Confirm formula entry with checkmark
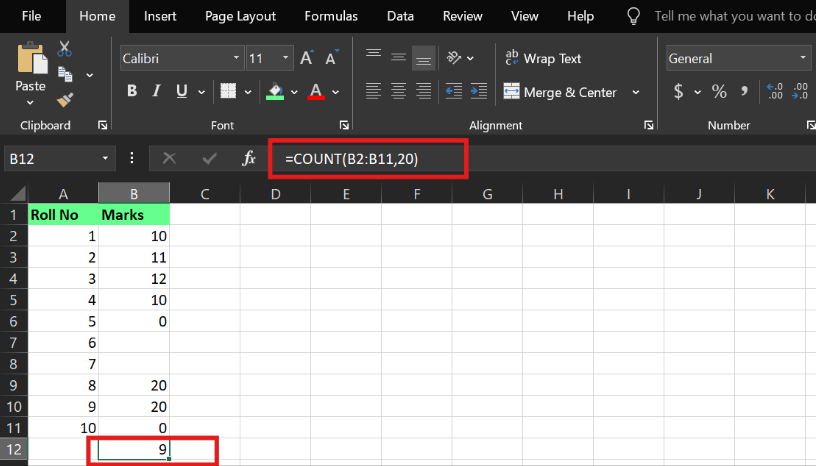Screen dimensions: 816x466 pyautogui.click(x=209, y=158)
